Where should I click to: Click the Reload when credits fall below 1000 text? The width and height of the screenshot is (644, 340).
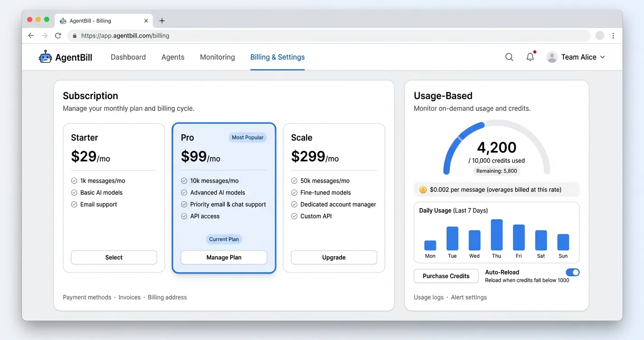pos(527,280)
